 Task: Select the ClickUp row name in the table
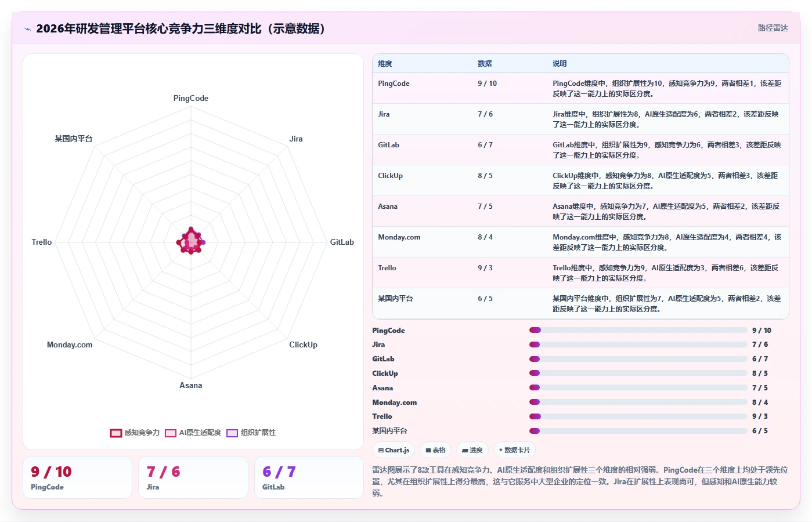[x=390, y=176]
